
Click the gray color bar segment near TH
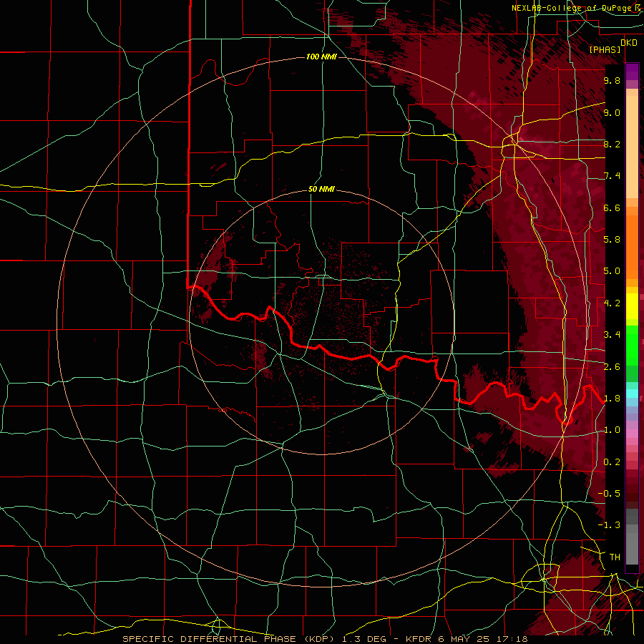(x=632, y=549)
